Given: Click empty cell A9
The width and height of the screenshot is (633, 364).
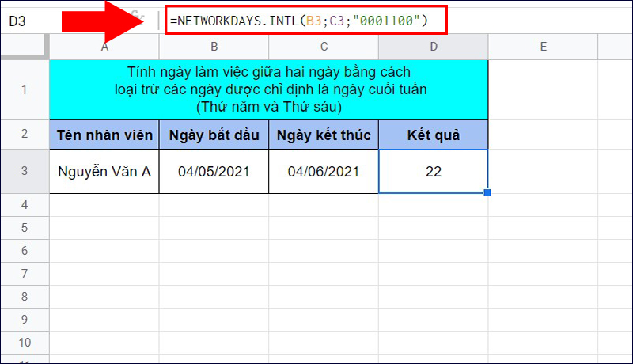Looking at the screenshot, I should pos(104,320).
